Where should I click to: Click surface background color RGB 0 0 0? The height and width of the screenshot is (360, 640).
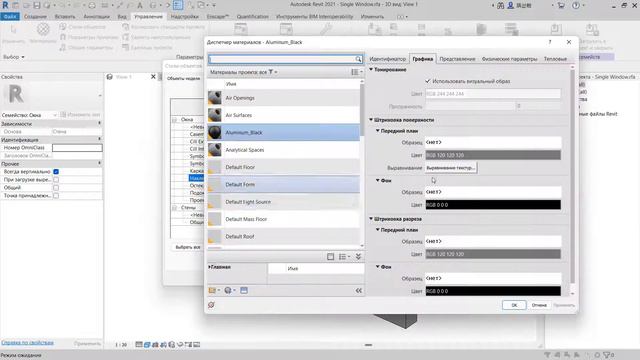pos(493,205)
